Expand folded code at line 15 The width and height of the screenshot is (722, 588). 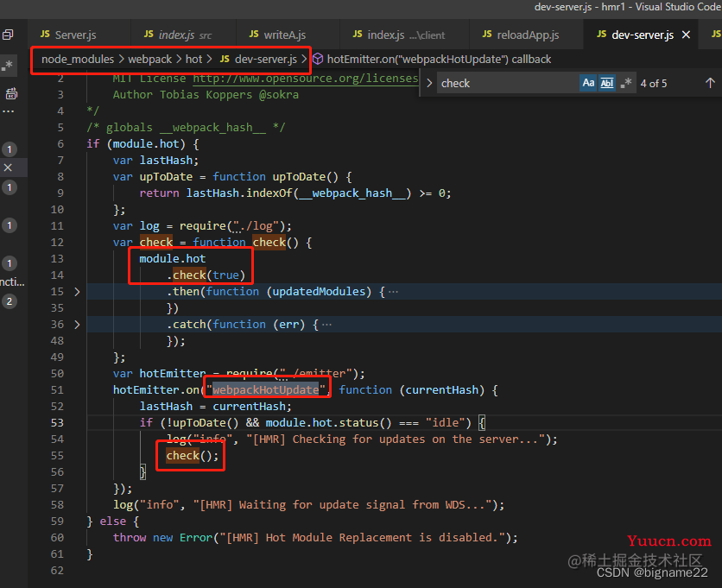[x=77, y=292]
